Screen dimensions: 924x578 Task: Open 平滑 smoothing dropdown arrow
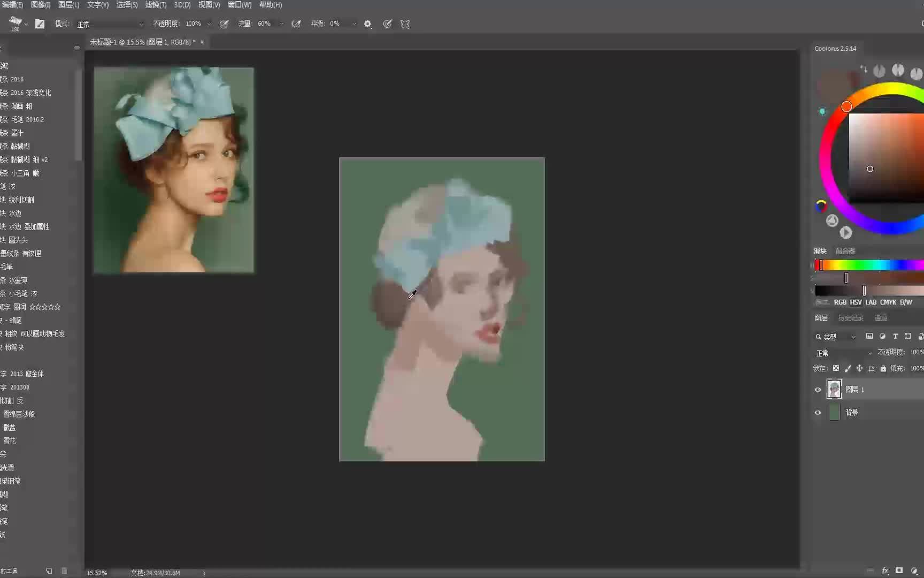tap(353, 24)
